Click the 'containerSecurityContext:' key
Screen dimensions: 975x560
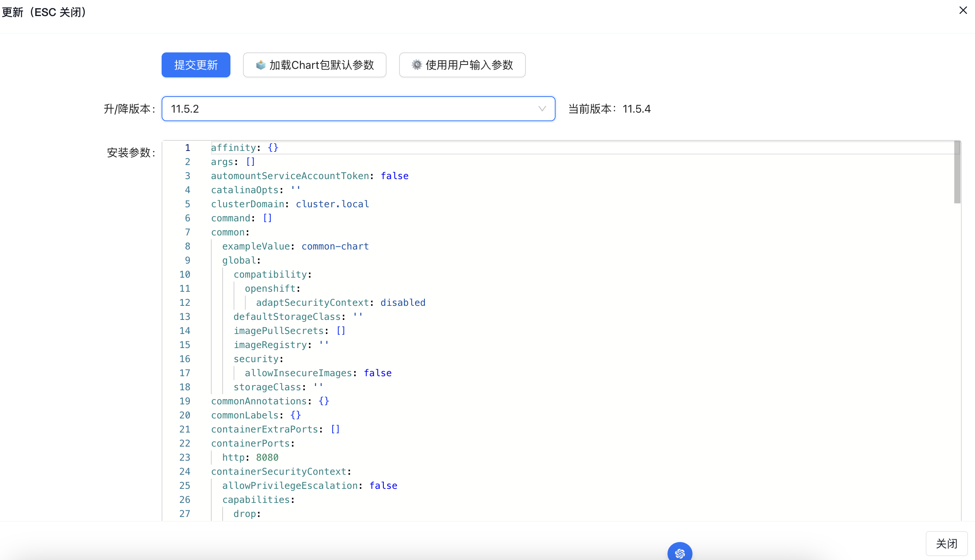point(281,472)
